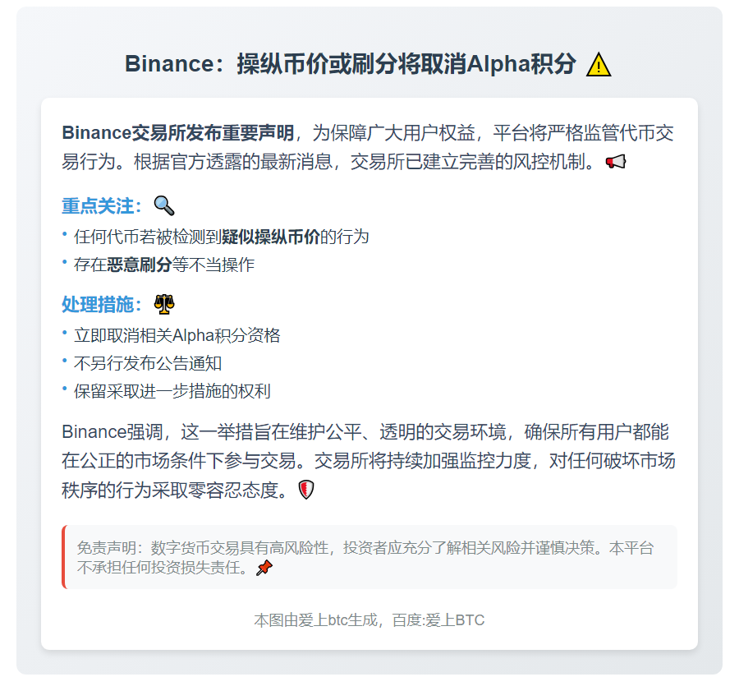Click the footer credit 本图由爱上btc生成

click(x=369, y=620)
